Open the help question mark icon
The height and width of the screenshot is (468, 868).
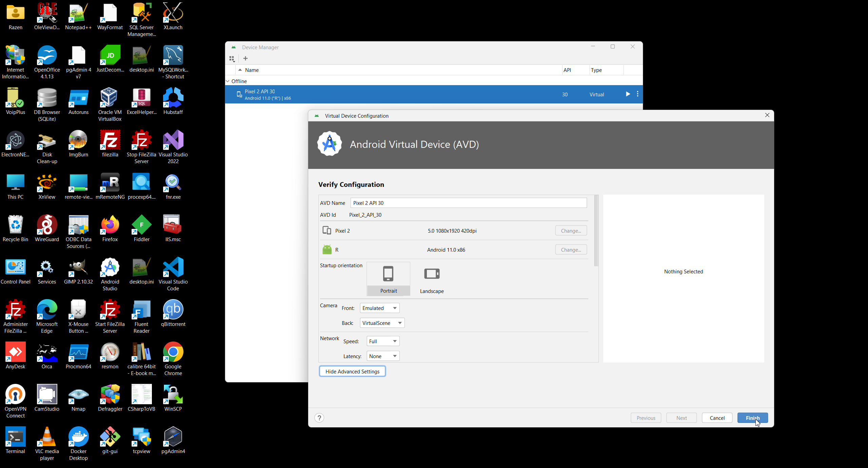319,418
